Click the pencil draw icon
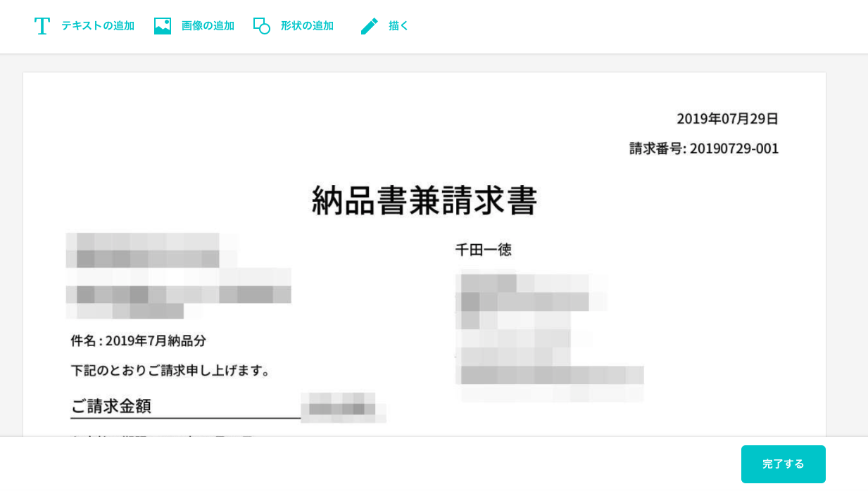 click(370, 26)
